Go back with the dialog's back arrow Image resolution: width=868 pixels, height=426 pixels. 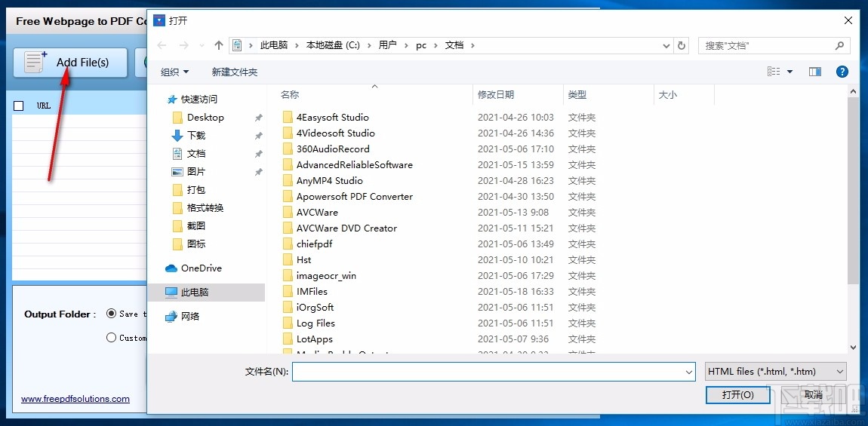coord(162,45)
